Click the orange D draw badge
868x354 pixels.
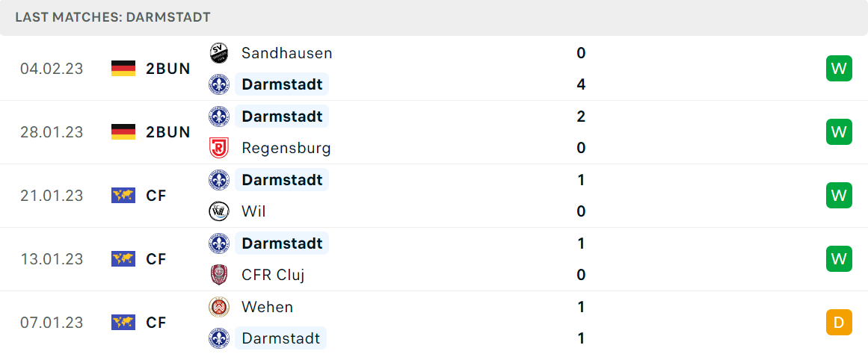[x=839, y=322]
